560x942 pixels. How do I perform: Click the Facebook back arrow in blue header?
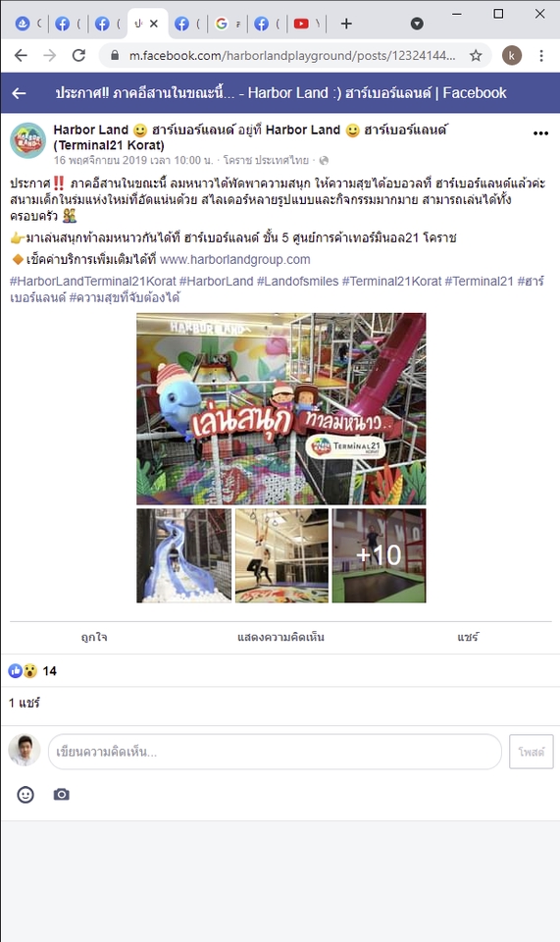[20, 93]
